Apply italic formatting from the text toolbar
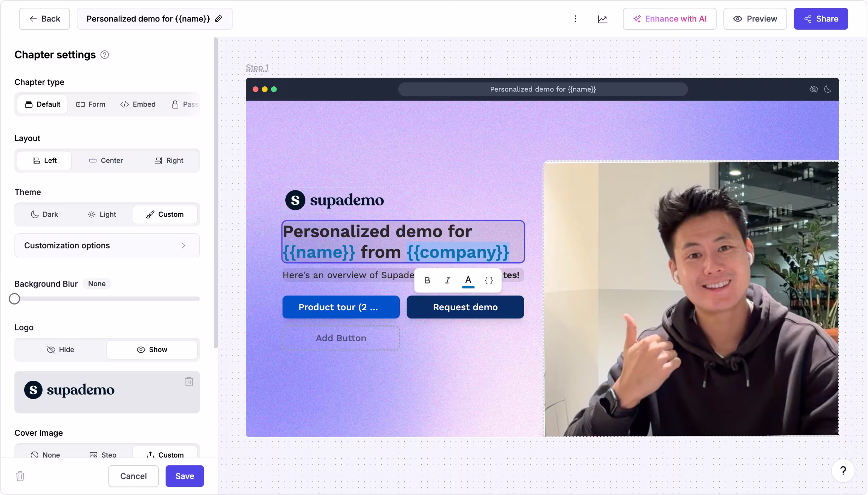 tap(447, 280)
